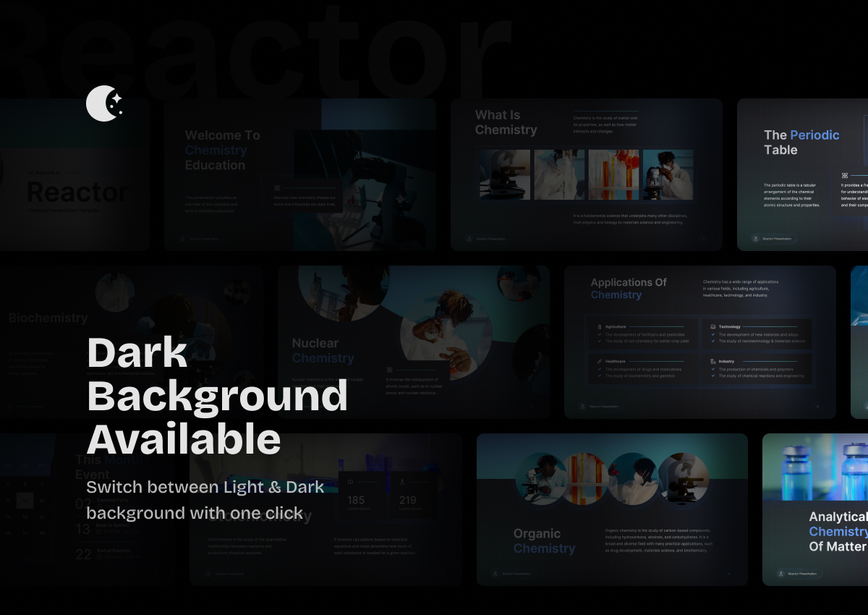Screen dimensions: 868x615
Task: Click the person icon above the 219 statistic
Action: click(x=401, y=483)
